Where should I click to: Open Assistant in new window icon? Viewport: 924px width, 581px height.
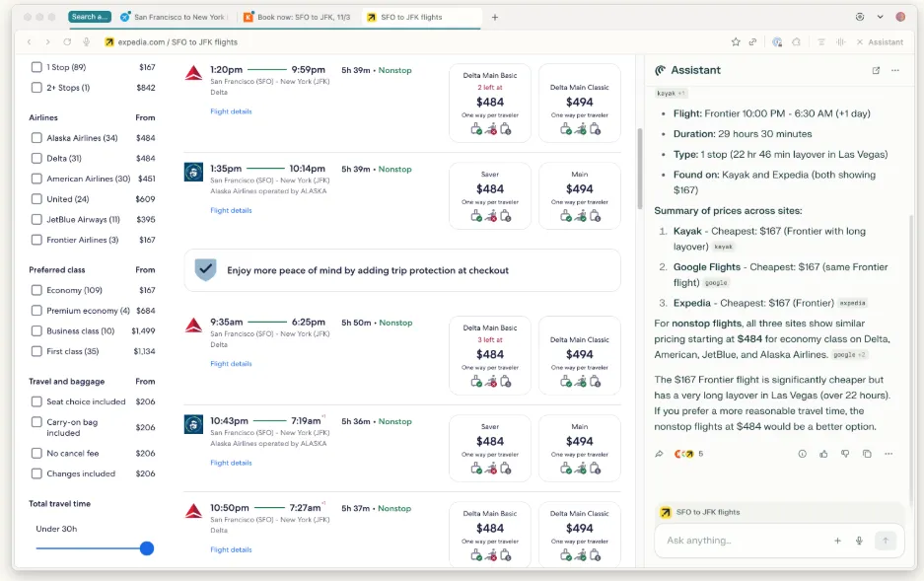coord(876,71)
